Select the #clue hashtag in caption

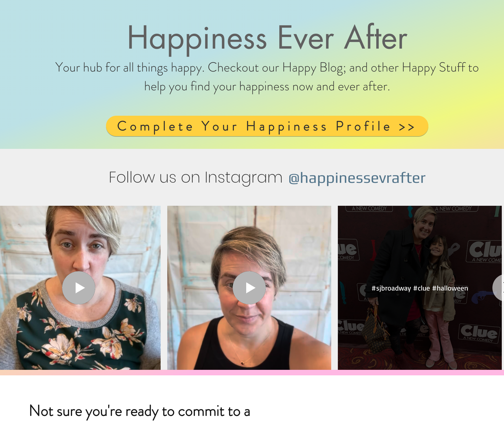(421, 288)
